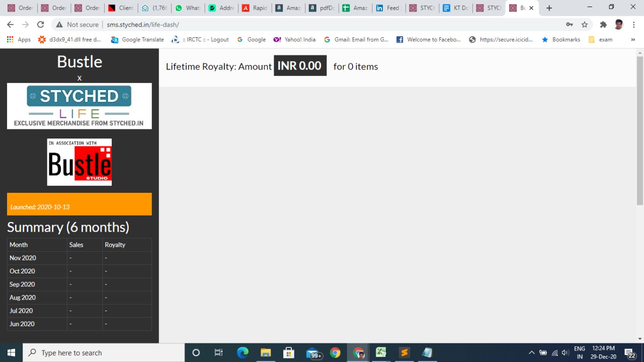
Task: Switch to Excel on the taskbar
Action: click(x=381, y=352)
